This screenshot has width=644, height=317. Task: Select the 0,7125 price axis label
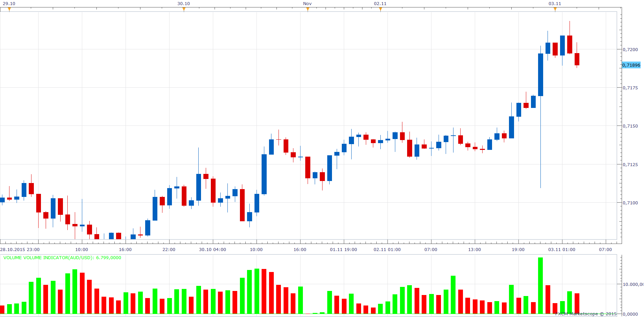click(x=630, y=164)
